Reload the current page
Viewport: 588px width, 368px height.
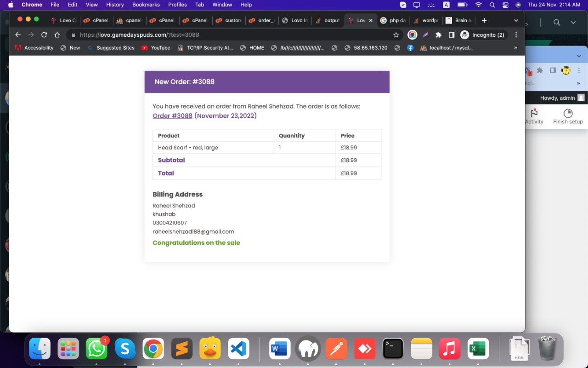click(x=44, y=35)
